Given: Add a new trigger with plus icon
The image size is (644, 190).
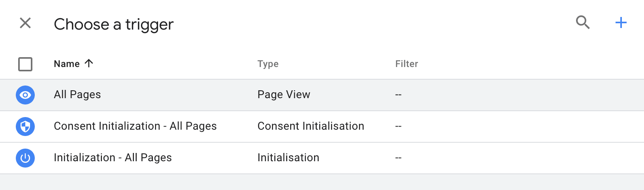Looking at the screenshot, I should (621, 22).
